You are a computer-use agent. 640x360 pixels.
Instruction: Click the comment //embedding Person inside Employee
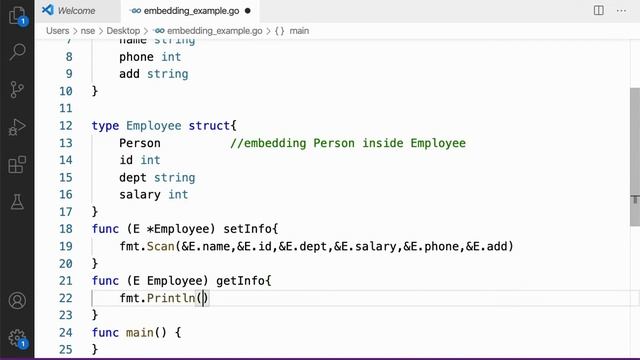pos(348,143)
